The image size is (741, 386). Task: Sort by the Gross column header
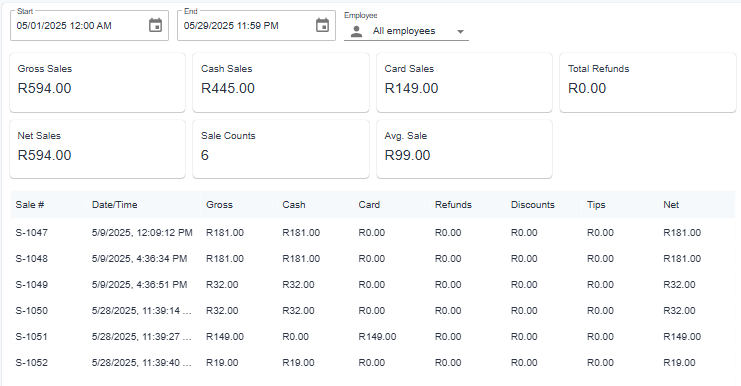(219, 205)
